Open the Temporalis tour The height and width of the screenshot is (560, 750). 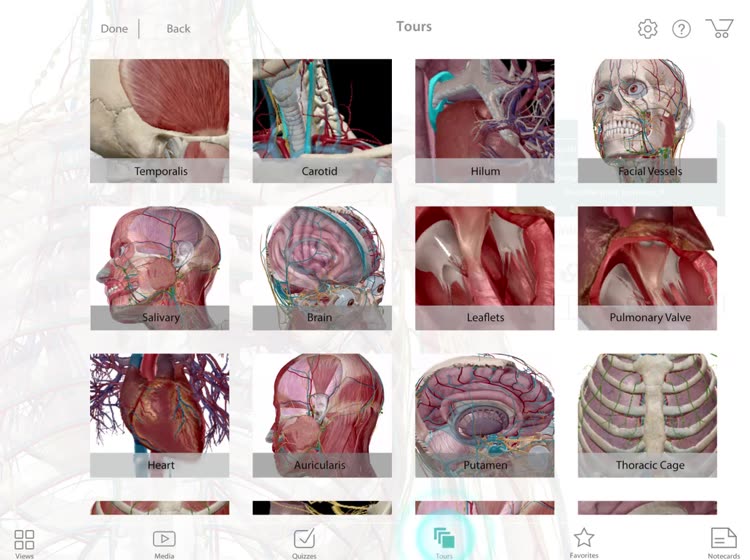(x=160, y=121)
